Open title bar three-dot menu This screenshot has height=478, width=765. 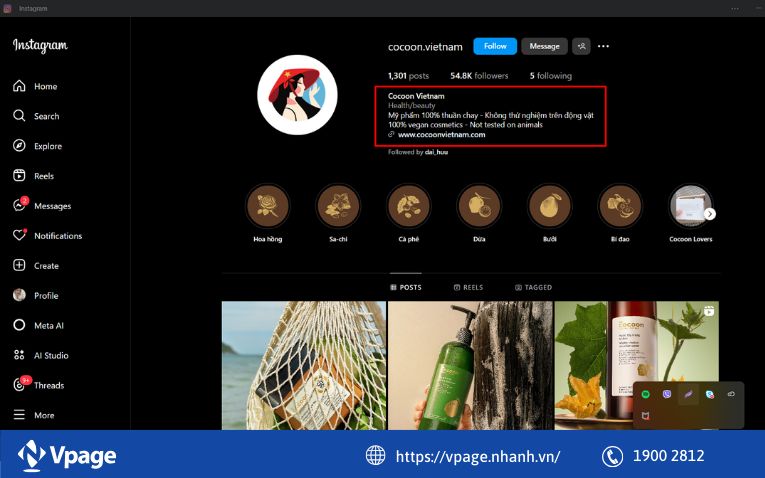pyautogui.click(x=735, y=8)
